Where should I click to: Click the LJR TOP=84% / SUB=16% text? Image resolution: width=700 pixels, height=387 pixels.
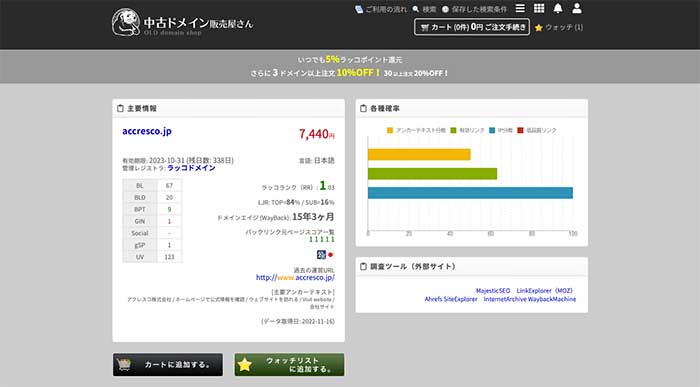[296, 202]
